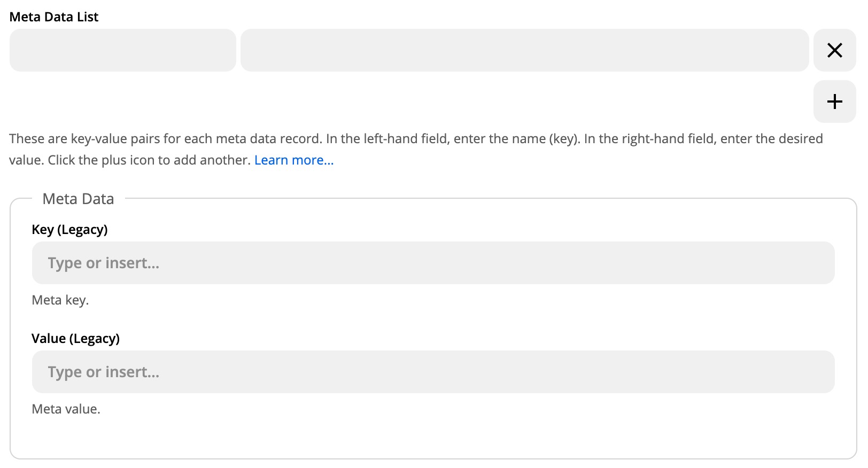Remove the meta data row with X icon
868x468 pixels.
834,50
